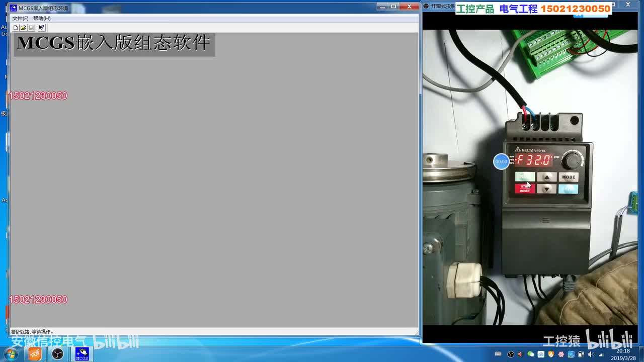This screenshot has width=644, height=362.
Task: Open the orange PDF app on the taskbar
Action: pos(35,354)
